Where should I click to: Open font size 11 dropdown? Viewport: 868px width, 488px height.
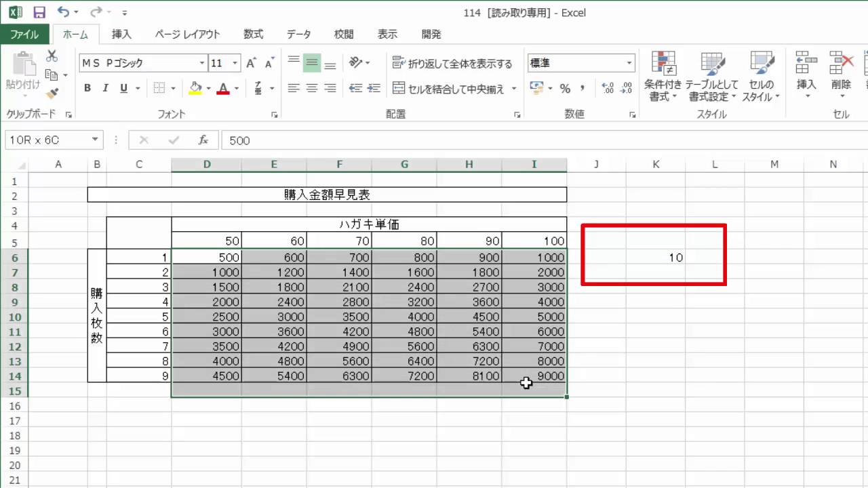[235, 63]
